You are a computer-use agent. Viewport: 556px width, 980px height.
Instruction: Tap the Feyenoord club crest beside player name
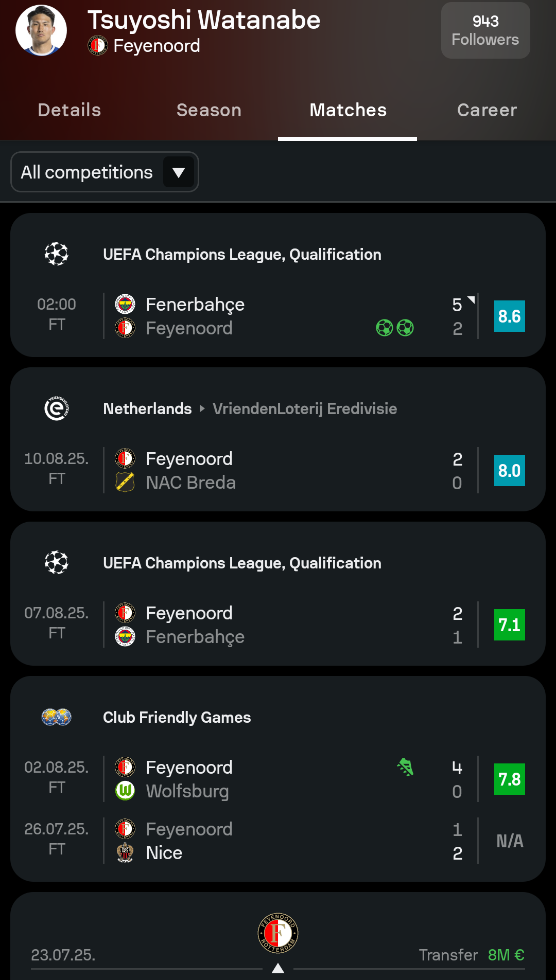point(97,46)
